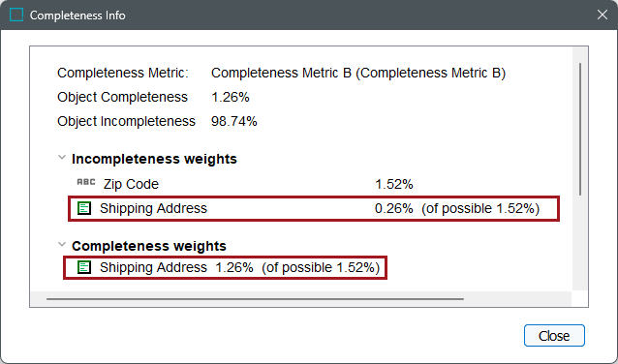This screenshot has height=364, width=618.
Task: Click the ABC icon beside Zip Code
Action: pos(86,182)
